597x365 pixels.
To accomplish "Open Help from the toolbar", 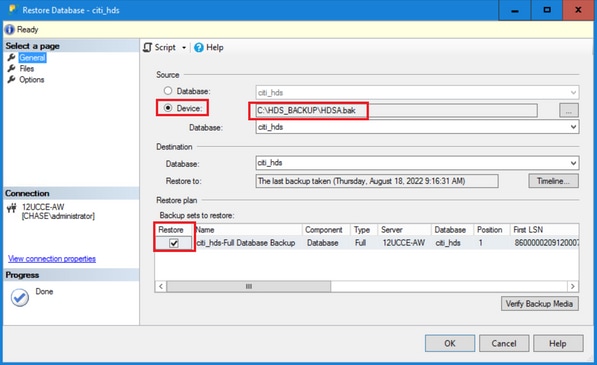I will [209, 48].
